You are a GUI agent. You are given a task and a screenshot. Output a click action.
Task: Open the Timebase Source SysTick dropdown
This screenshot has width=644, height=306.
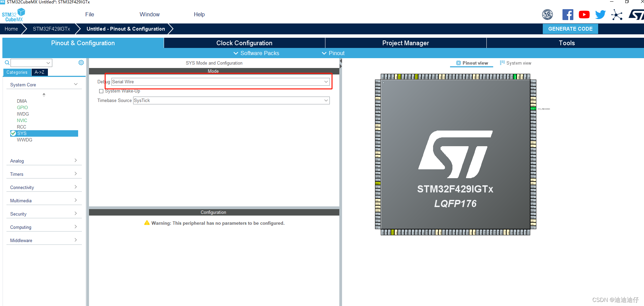pyautogui.click(x=231, y=100)
